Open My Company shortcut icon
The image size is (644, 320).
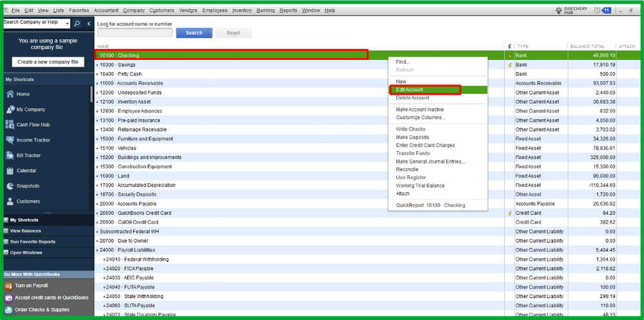[10, 109]
